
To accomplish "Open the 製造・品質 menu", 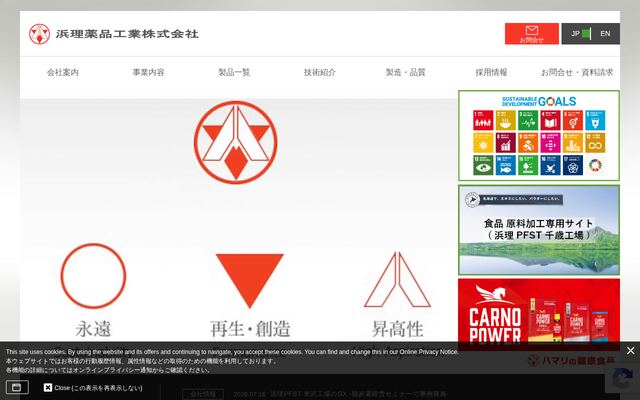I will point(405,72).
